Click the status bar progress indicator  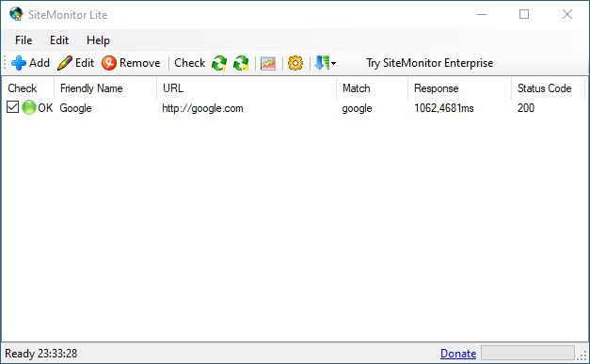click(x=528, y=353)
